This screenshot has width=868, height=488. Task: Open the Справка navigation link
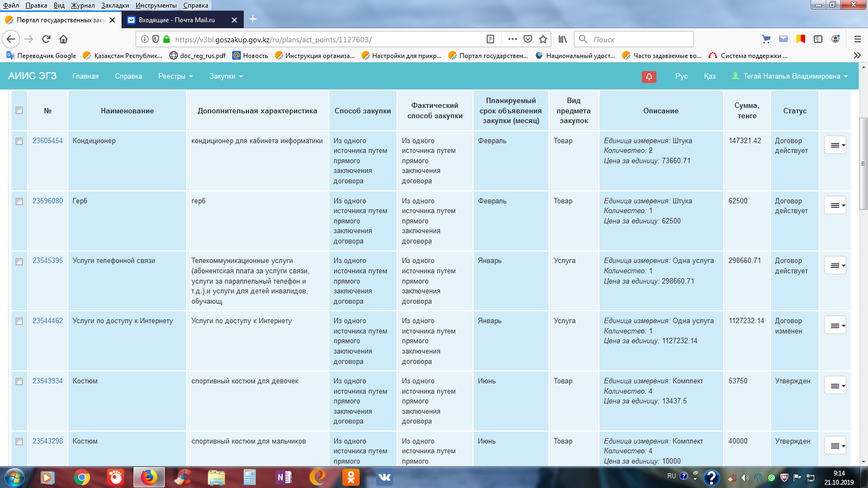129,76
